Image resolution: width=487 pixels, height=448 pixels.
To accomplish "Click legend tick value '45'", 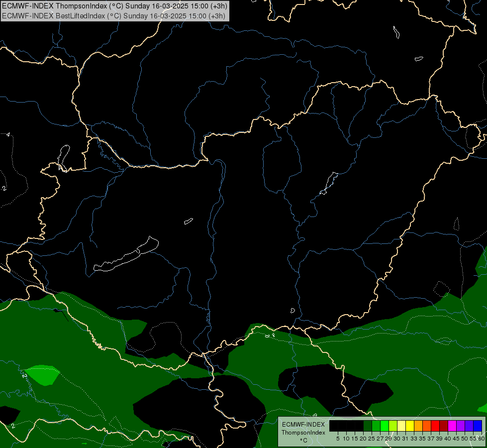I will coord(457,439).
